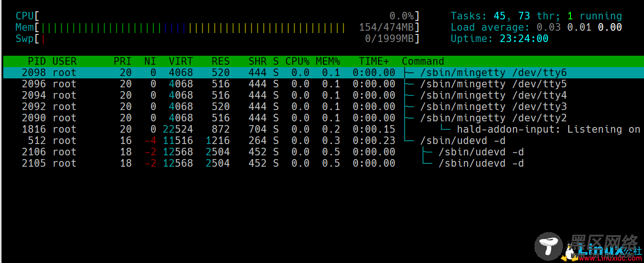The image size is (644, 263).
Task: Select the NI column header
Action: click(x=150, y=61)
